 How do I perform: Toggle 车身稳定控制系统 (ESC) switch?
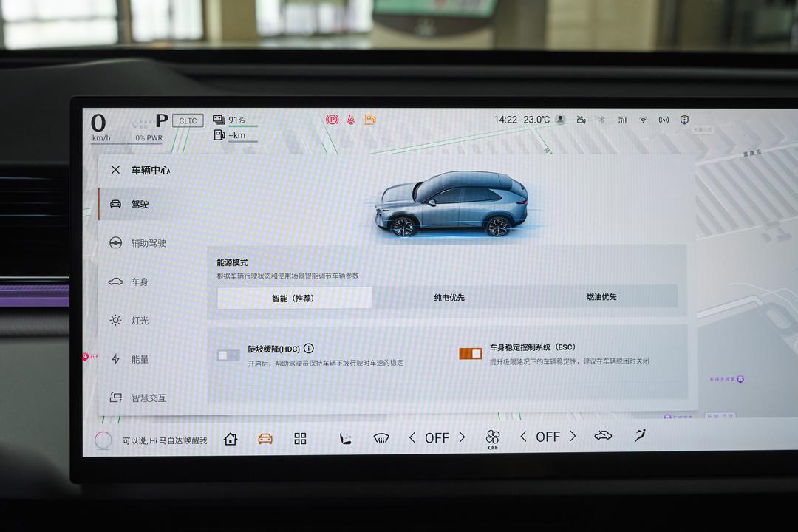pos(470,353)
